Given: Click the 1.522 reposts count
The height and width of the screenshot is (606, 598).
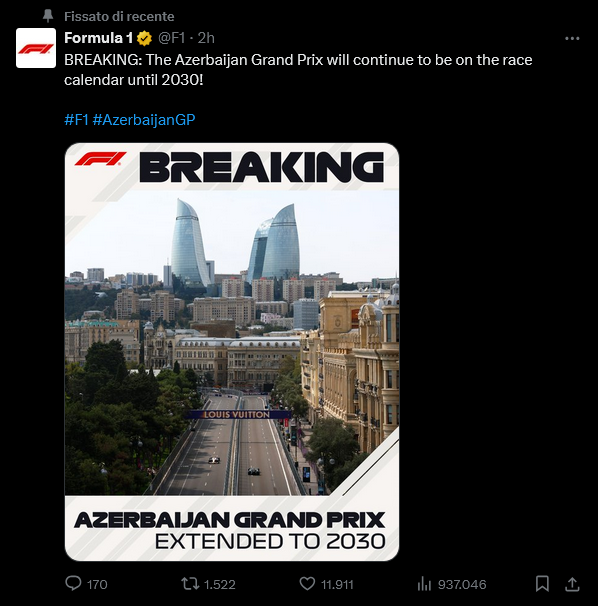Looking at the screenshot, I should click(219, 584).
